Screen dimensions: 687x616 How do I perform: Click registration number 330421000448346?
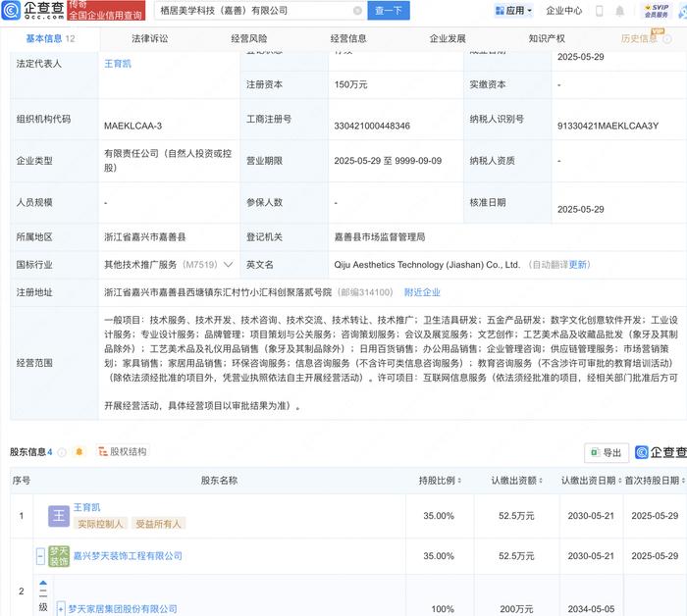tap(372, 127)
